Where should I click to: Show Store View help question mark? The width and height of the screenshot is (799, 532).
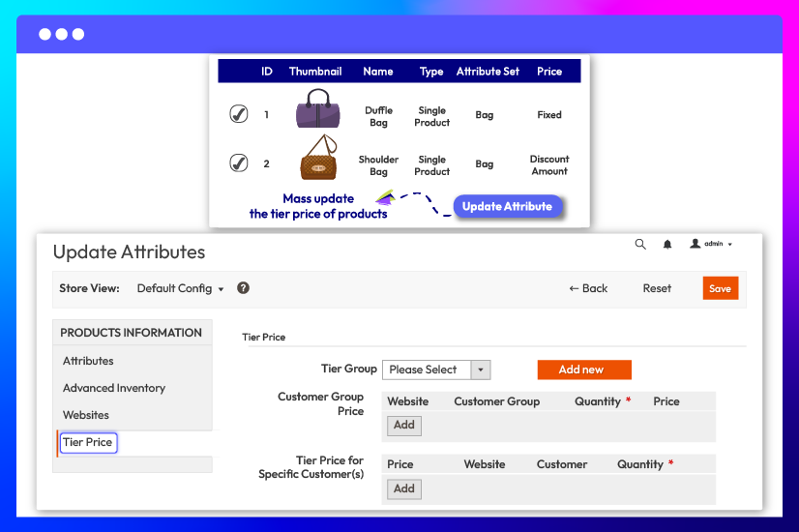point(243,288)
